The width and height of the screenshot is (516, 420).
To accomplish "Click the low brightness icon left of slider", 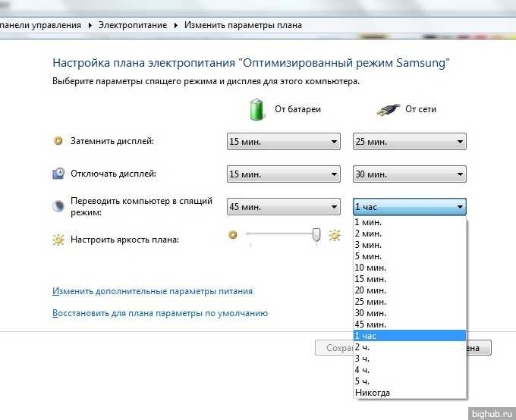I will tap(233, 235).
